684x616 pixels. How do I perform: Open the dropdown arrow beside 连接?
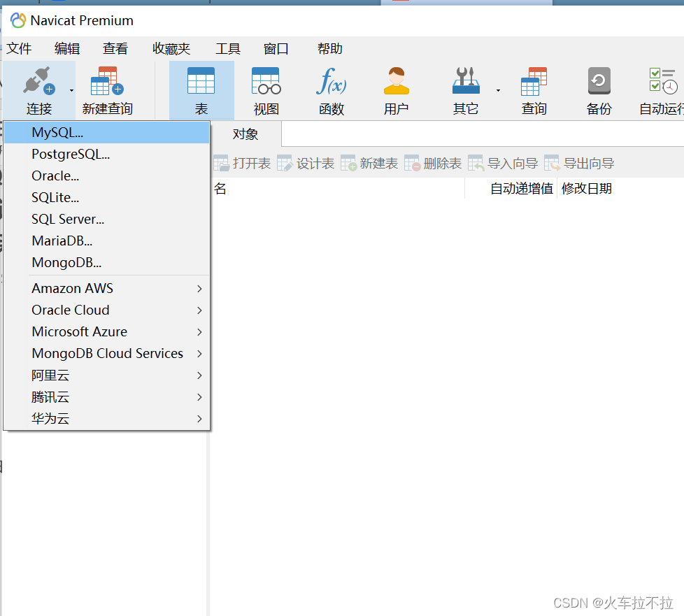click(x=71, y=90)
